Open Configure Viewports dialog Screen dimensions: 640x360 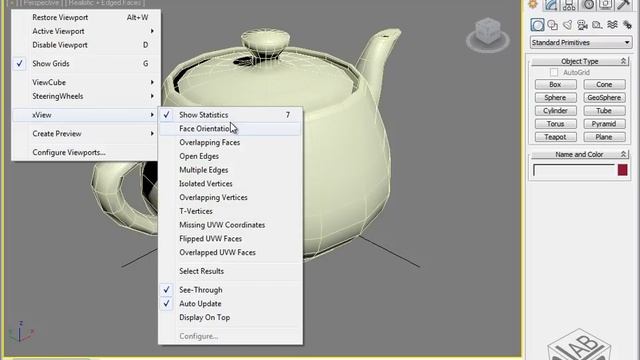[86, 153]
